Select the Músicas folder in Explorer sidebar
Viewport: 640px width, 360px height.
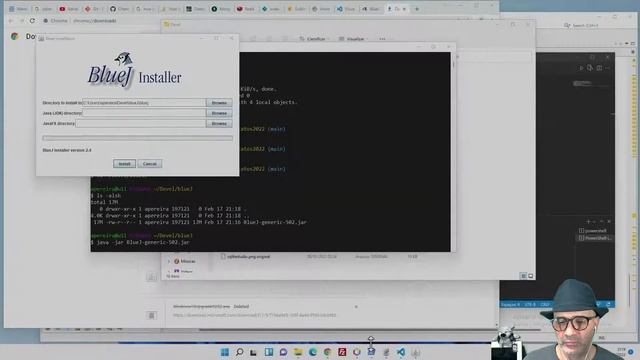pyautogui.click(x=185, y=261)
